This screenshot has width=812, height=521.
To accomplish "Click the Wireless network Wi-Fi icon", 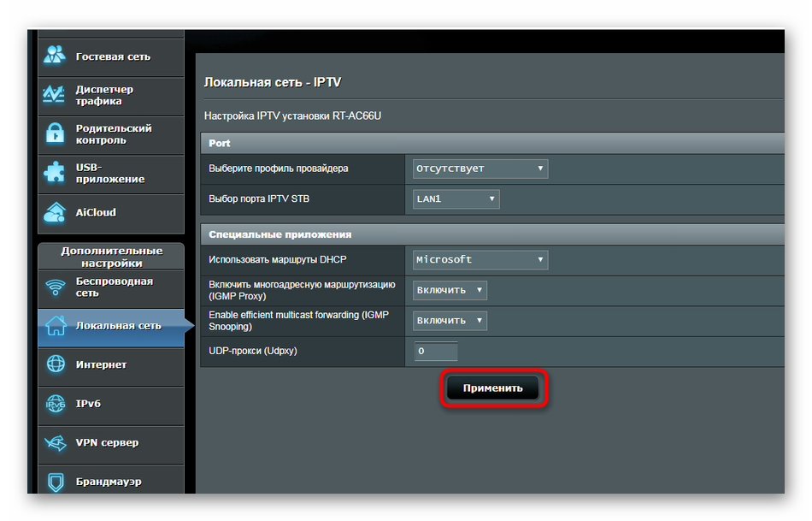I will point(56,287).
